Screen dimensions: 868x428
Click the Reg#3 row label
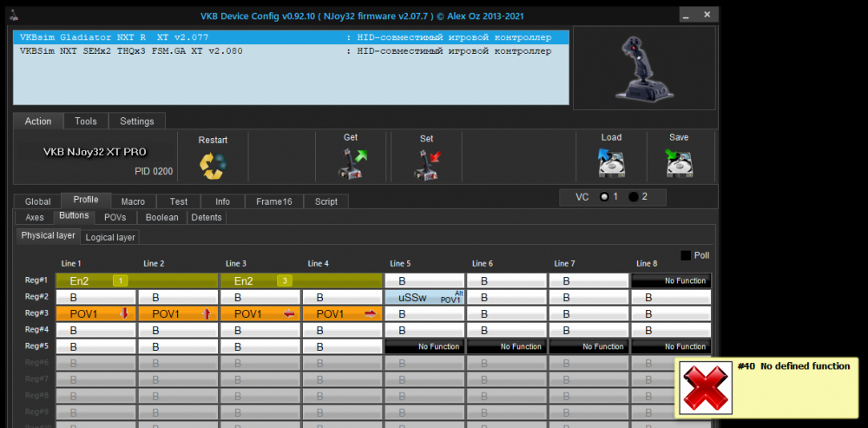37,313
